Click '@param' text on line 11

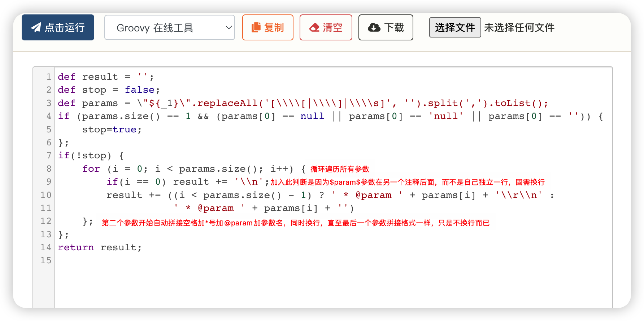click(216, 208)
